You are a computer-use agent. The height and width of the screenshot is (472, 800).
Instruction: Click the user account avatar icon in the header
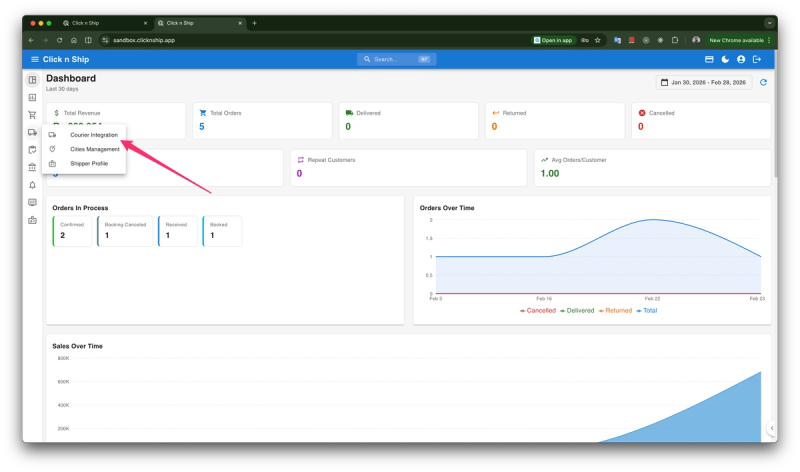click(x=741, y=59)
